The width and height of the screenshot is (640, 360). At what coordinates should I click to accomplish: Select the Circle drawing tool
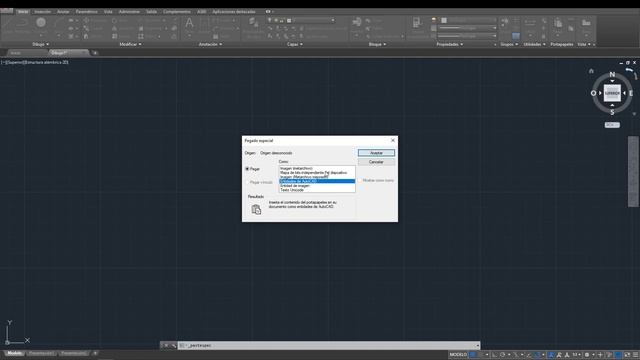point(41,22)
